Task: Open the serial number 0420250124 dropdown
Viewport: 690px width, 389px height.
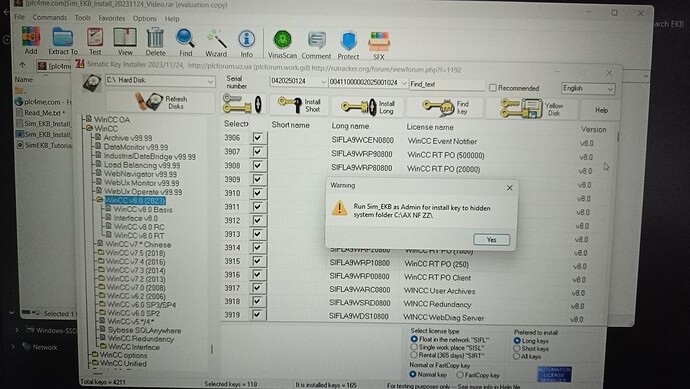Action: click(x=323, y=82)
